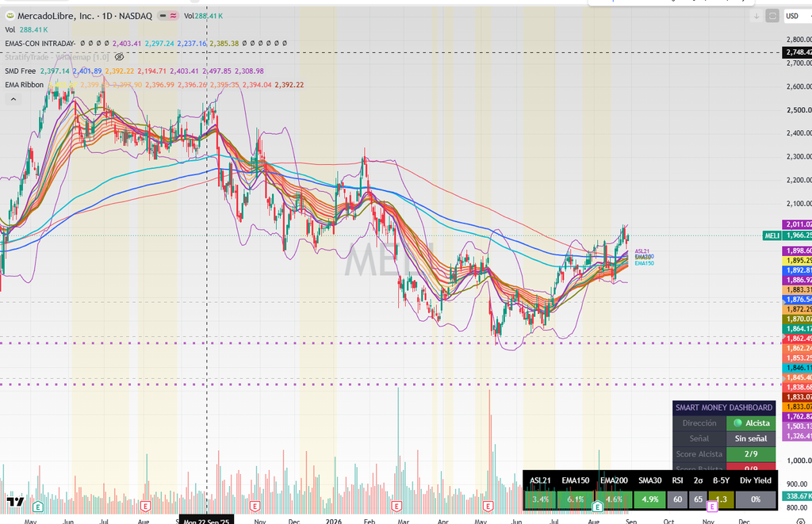Click the 2σ 65 cell
Image resolution: width=812 pixels, height=524 pixels.
[698, 499]
